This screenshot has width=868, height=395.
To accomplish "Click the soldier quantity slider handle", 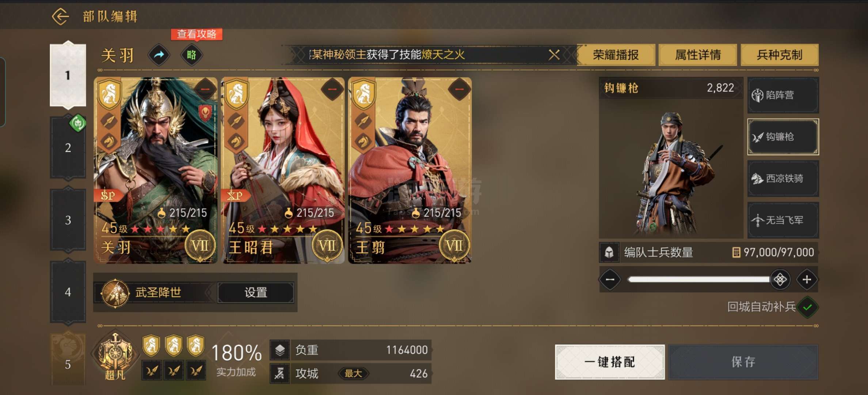I will (x=780, y=280).
